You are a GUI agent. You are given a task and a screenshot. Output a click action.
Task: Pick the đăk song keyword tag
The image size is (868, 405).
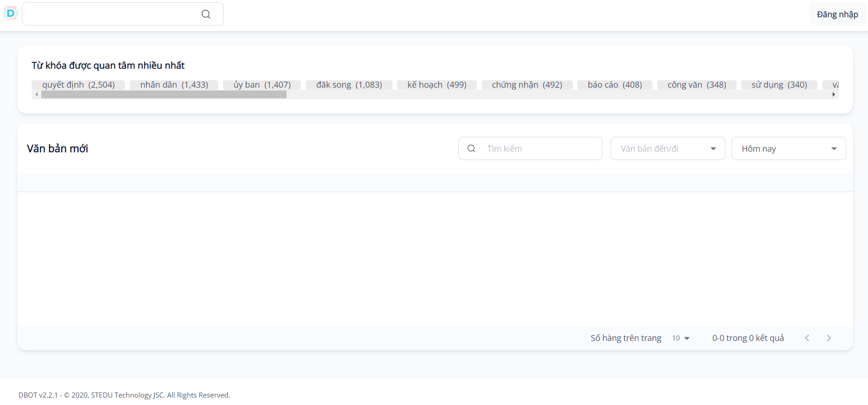click(349, 85)
